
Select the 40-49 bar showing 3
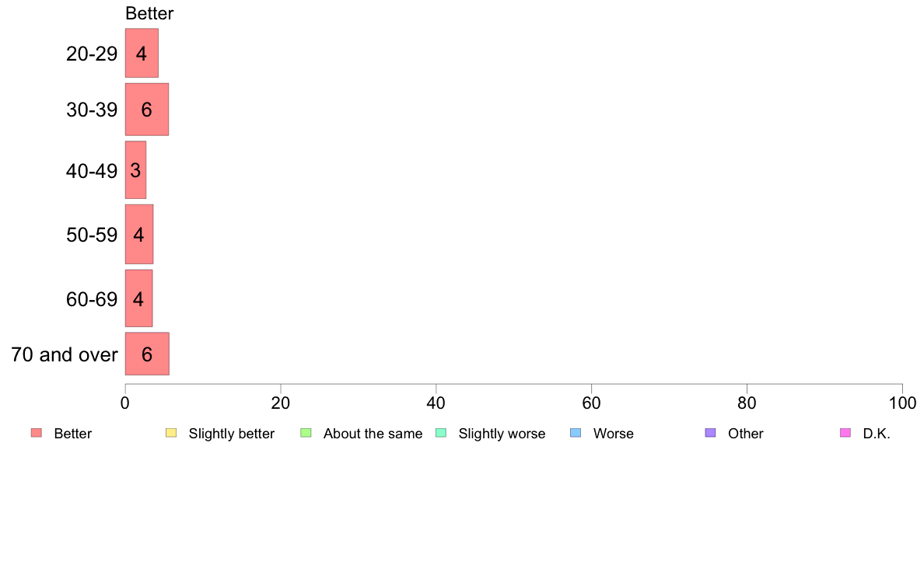(x=135, y=170)
